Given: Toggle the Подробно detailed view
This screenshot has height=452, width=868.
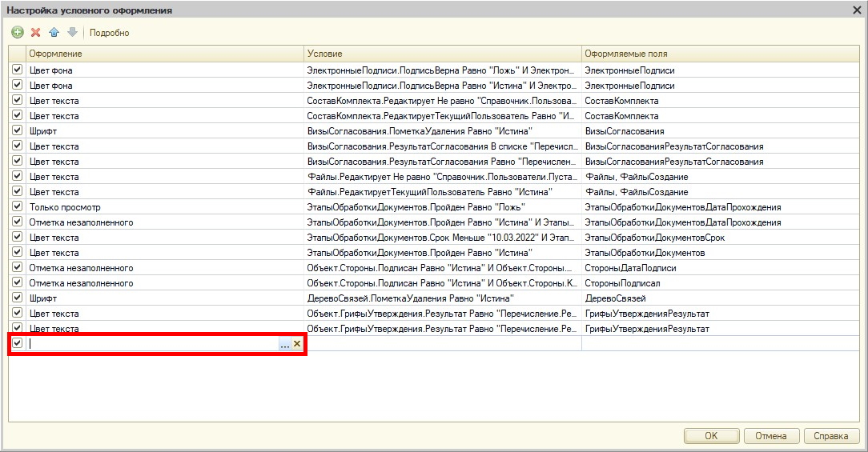Looking at the screenshot, I should point(109,33).
